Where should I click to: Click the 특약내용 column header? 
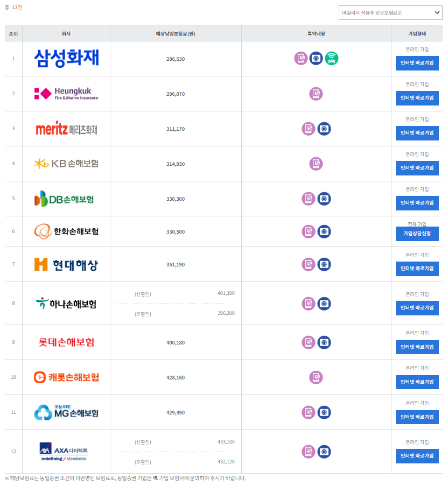[x=316, y=33]
